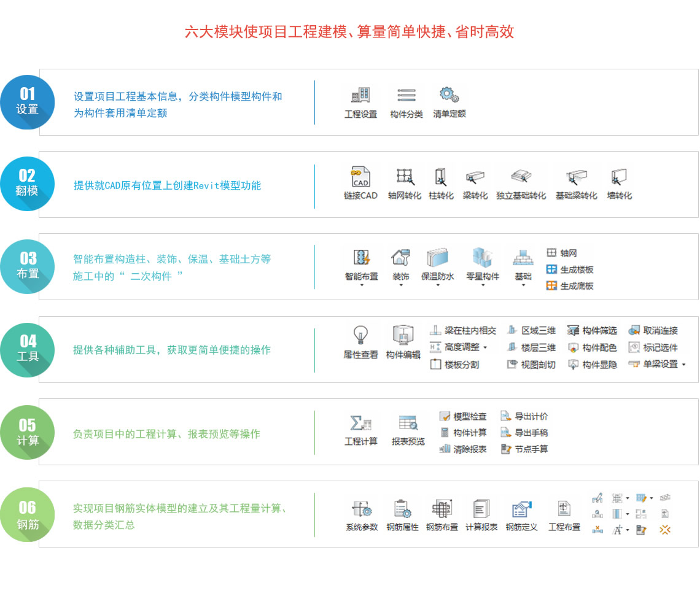This screenshot has height=596, width=700.
Task: Click 梁在柱内相交 tool
Action: pyautogui.click(x=463, y=331)
